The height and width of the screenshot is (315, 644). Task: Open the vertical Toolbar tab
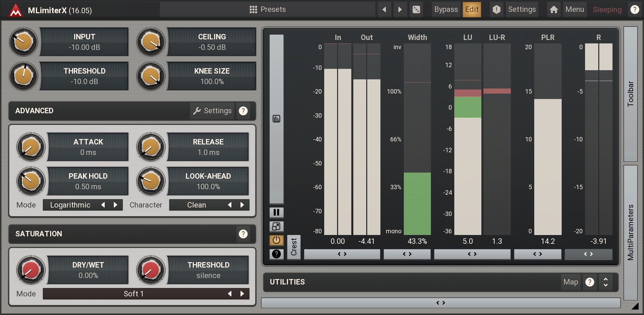click(630, 94)
